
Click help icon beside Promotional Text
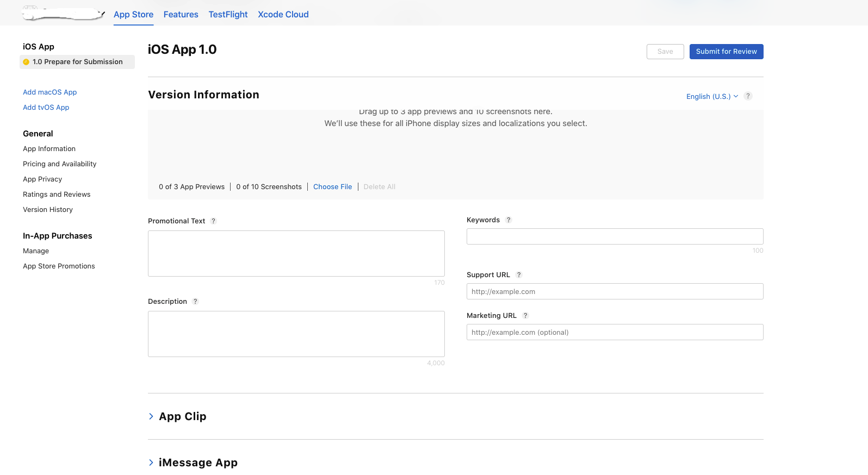(213, 221)
